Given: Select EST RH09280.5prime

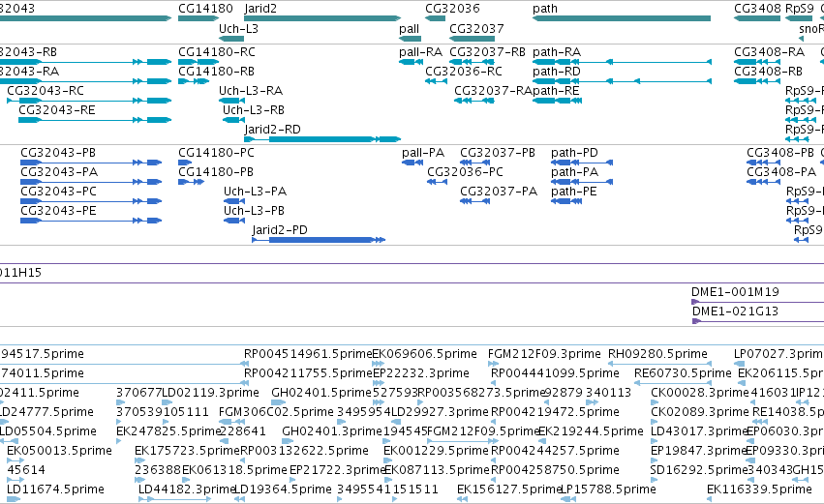Looking at the screenshot, I should pos(659,364).
